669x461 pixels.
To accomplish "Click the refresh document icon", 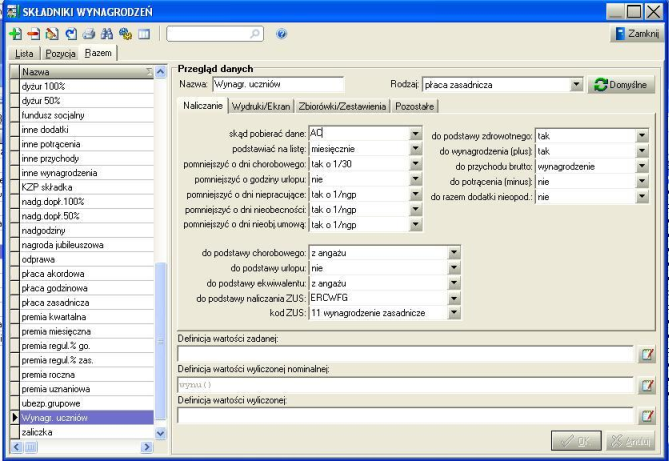I will pos(71,34).
